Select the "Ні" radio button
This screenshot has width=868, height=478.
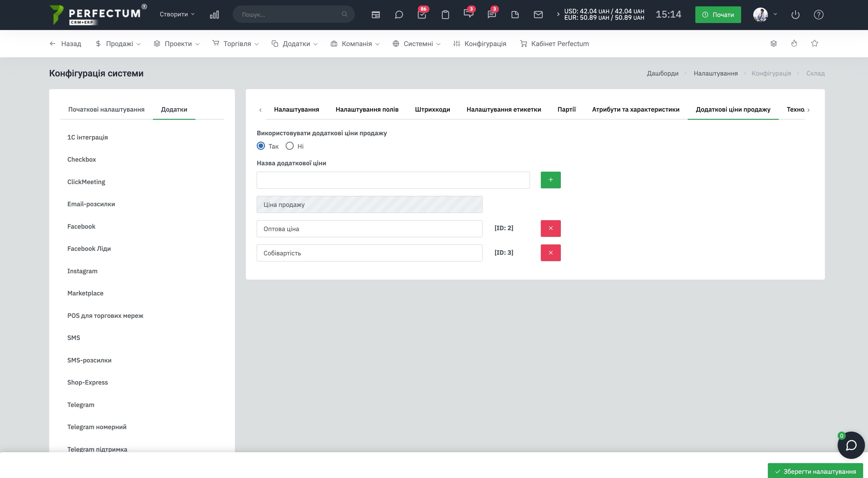pyautogui.click(x=290, y=146)
